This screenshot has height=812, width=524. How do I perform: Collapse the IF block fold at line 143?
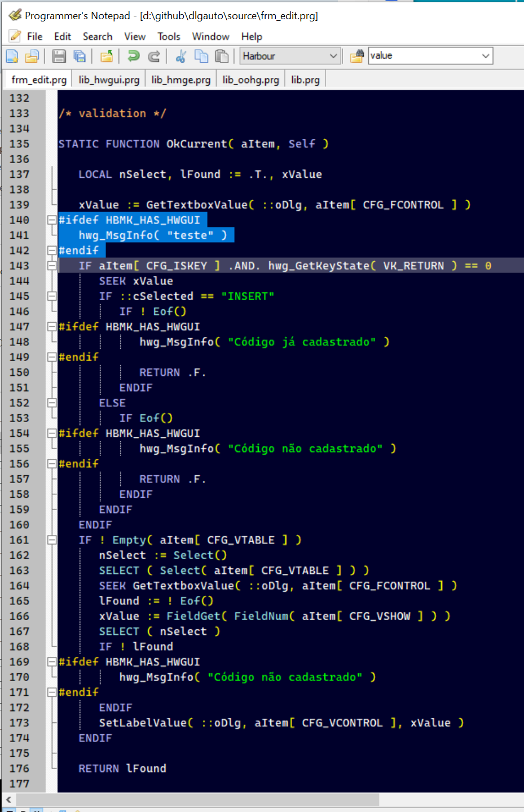52,265
